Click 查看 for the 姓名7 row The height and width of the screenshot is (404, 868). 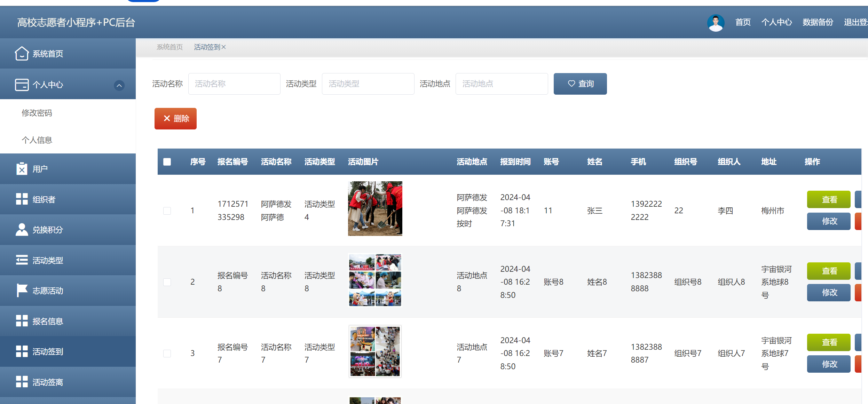point(829,342)
